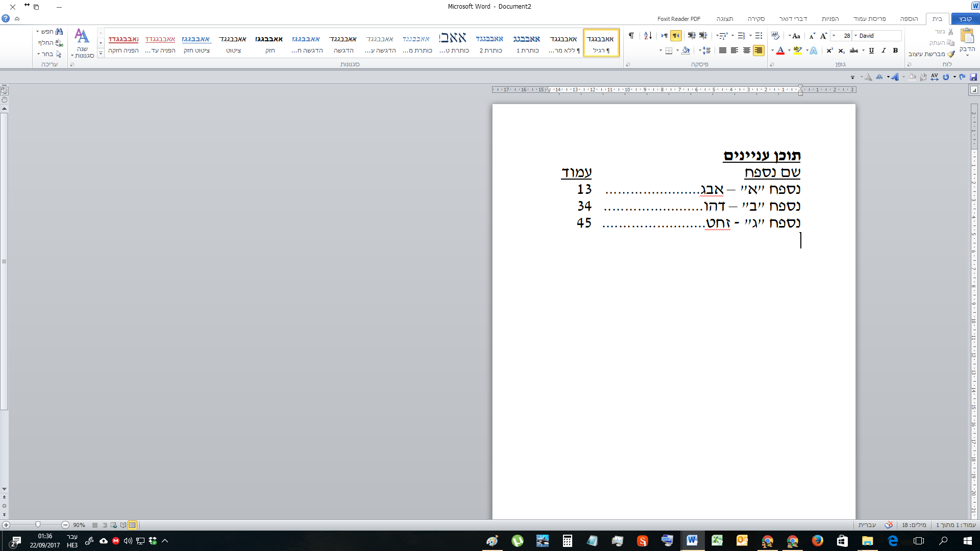This screenshot has height=551, width=980.
Task: Toggle left-to-right text direction
Action: click(x=664, y=36)
